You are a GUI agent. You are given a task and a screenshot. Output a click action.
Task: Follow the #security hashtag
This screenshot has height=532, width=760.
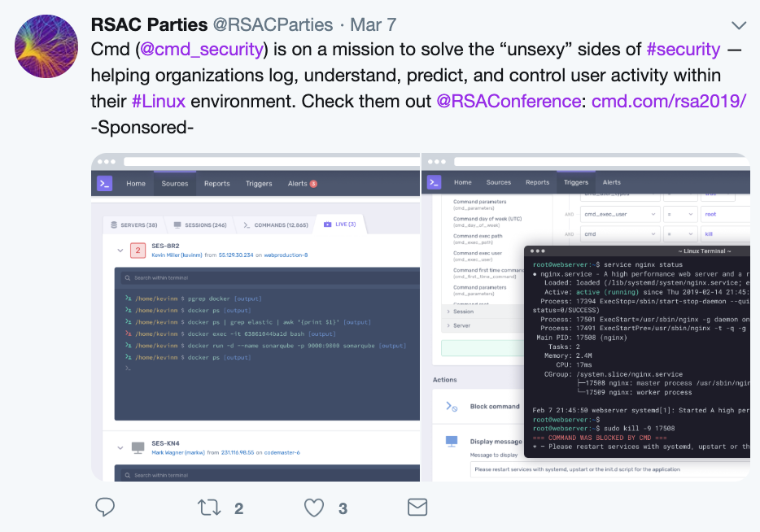[x=684, y=50]
